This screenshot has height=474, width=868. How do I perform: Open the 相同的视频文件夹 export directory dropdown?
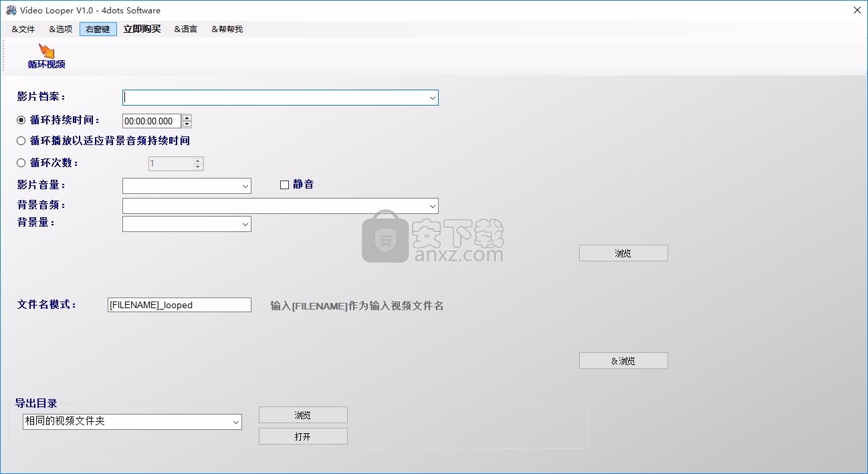pos(235,422)
